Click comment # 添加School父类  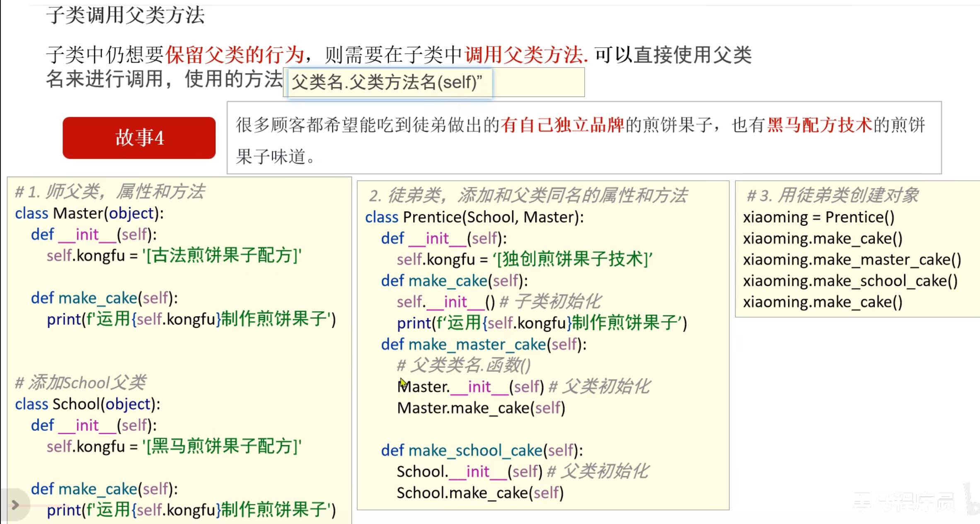(x=81, y=383)
